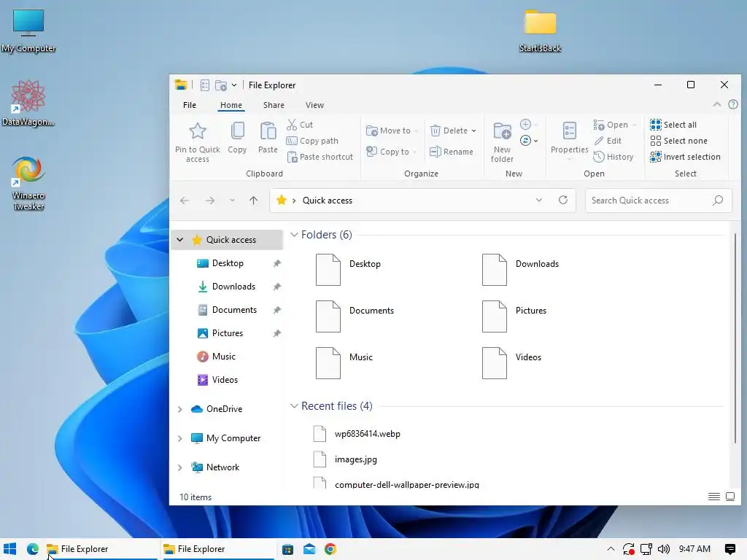Open Microsoft Store from taskbar
This screenshot has height=560, width=747.
tap(287, 549)
